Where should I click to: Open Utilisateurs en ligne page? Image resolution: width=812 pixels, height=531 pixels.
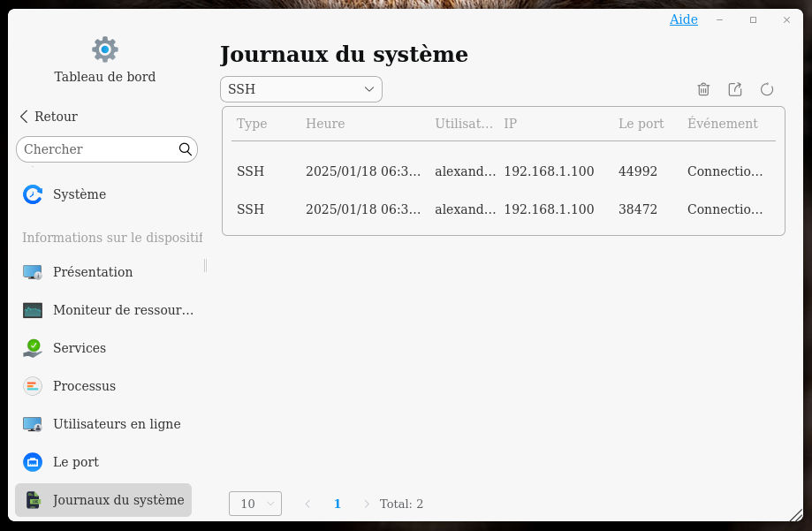click(x=117, y=424)
